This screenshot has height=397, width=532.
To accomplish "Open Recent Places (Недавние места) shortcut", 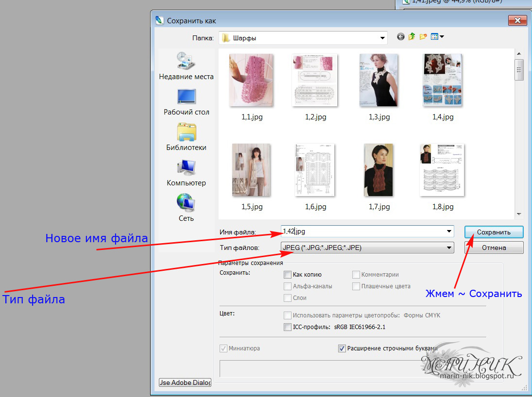I will [x=186, y=66].
